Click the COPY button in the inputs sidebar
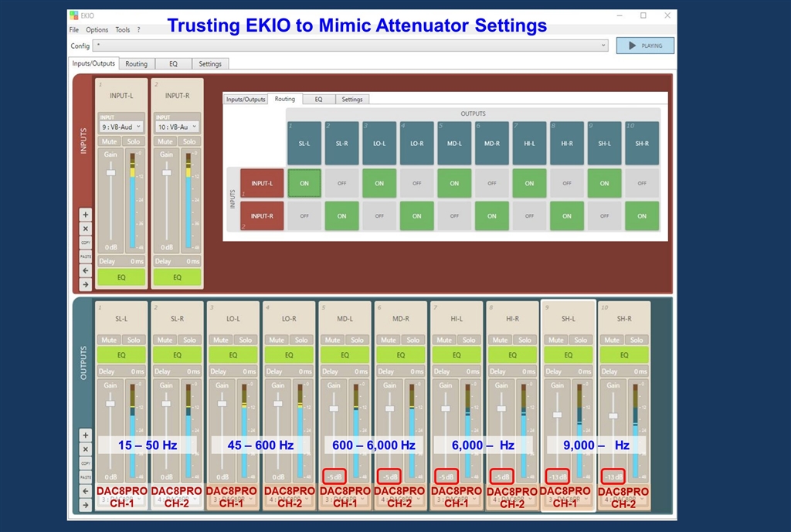This screenshot has height=532, width=791. pyautogui.click(x=85, y=242)
